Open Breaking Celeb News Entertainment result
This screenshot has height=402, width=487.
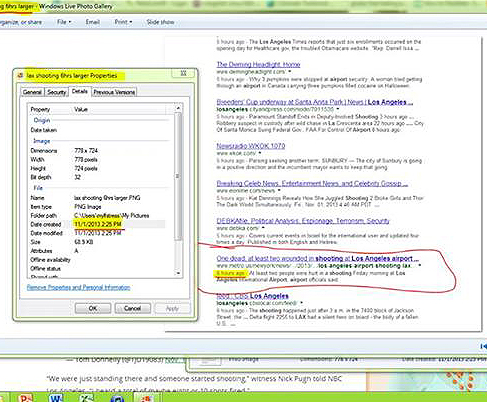click(x=312, y=183)
